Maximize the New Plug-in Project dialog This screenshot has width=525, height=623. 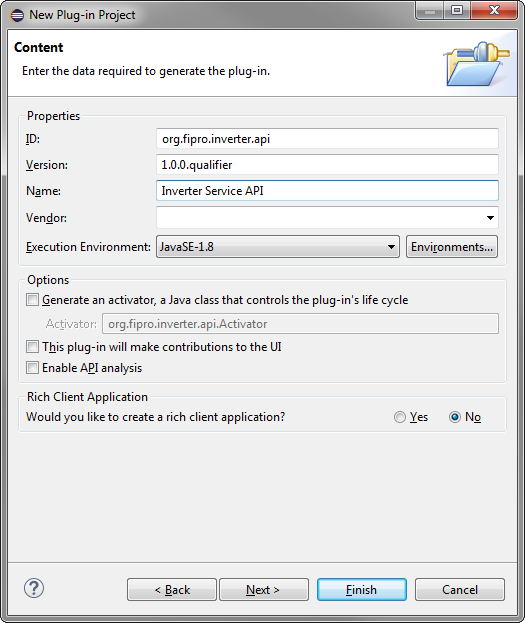pos(457,11)
